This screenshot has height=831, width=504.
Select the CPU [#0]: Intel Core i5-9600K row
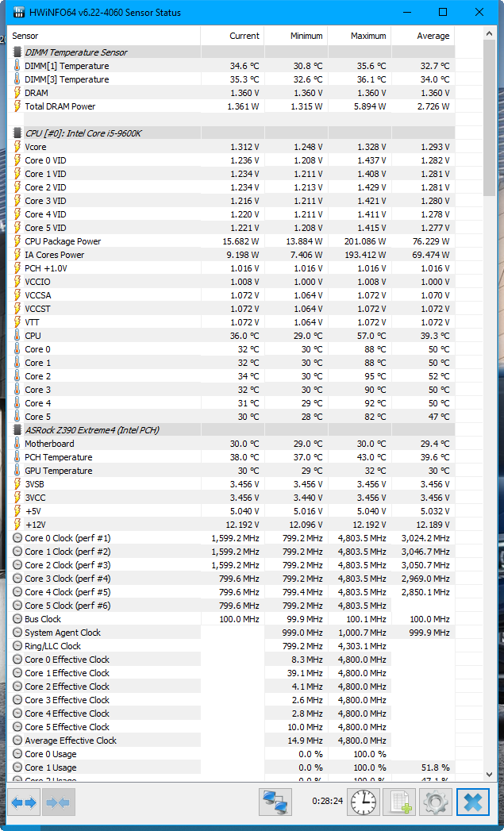(231, 133)
